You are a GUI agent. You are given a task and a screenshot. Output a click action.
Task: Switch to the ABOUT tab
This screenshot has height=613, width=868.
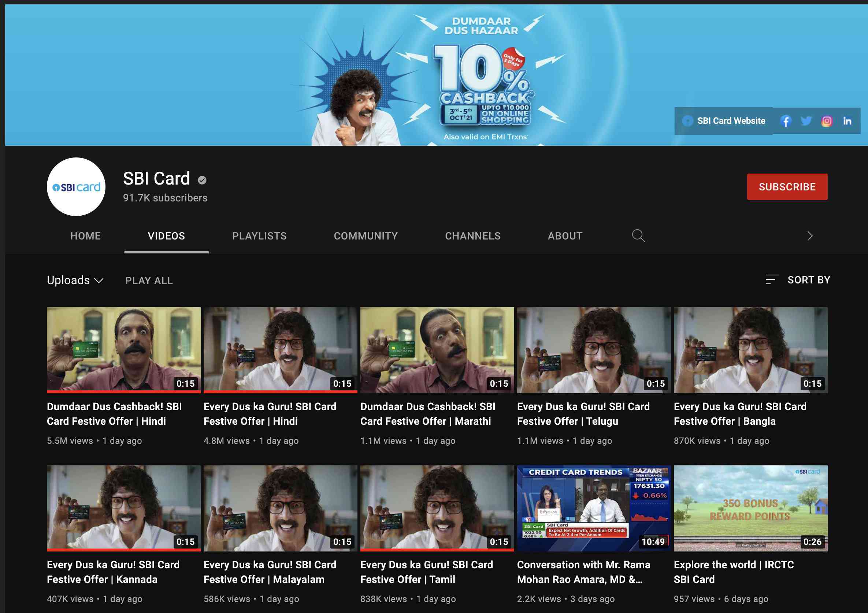click(x=565, y=236)
